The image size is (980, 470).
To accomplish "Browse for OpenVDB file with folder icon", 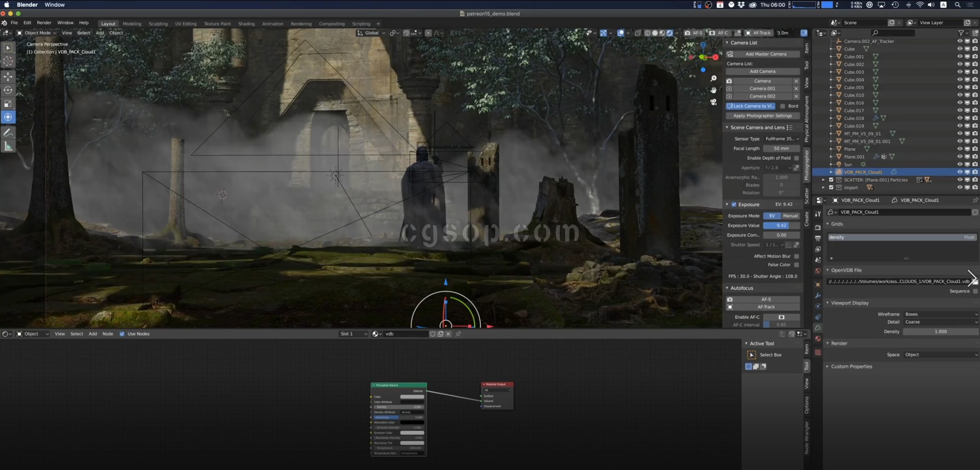I will tap(975, 282).
